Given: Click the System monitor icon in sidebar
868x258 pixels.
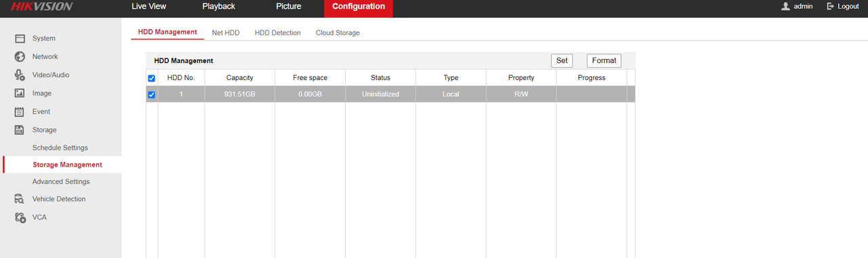Looking at the screenshot, I should [x=20, y=39].
